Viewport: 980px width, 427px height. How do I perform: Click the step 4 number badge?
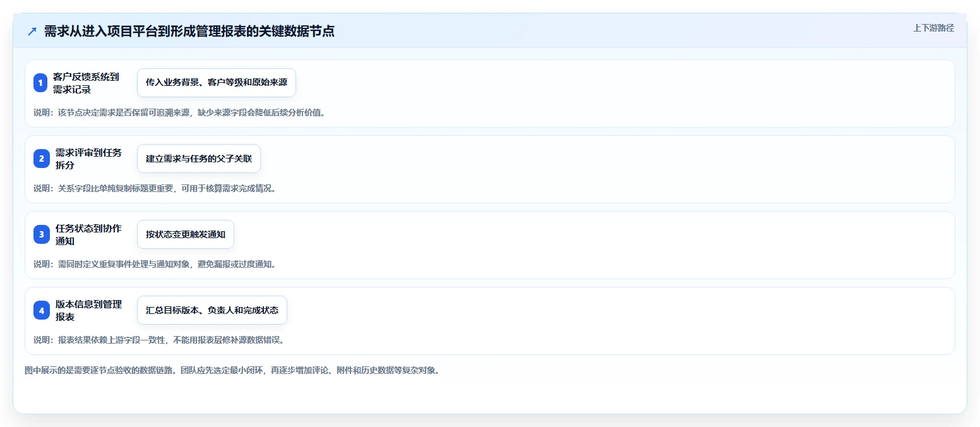coord(41,310)
